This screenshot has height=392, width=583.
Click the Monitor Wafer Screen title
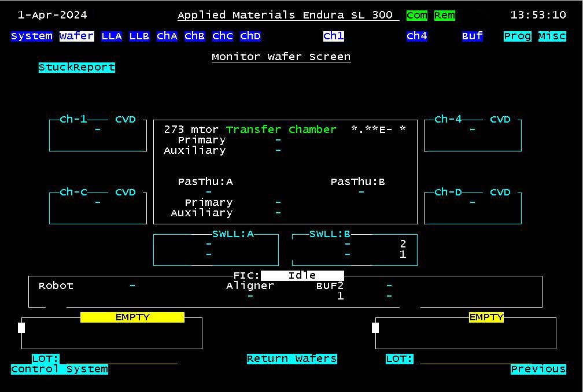pos(281,57)
